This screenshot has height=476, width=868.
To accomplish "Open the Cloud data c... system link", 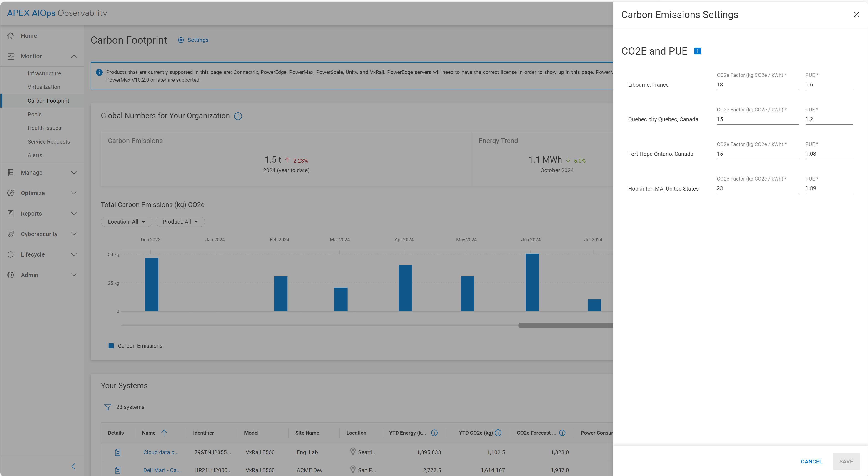I will [161, 452].
